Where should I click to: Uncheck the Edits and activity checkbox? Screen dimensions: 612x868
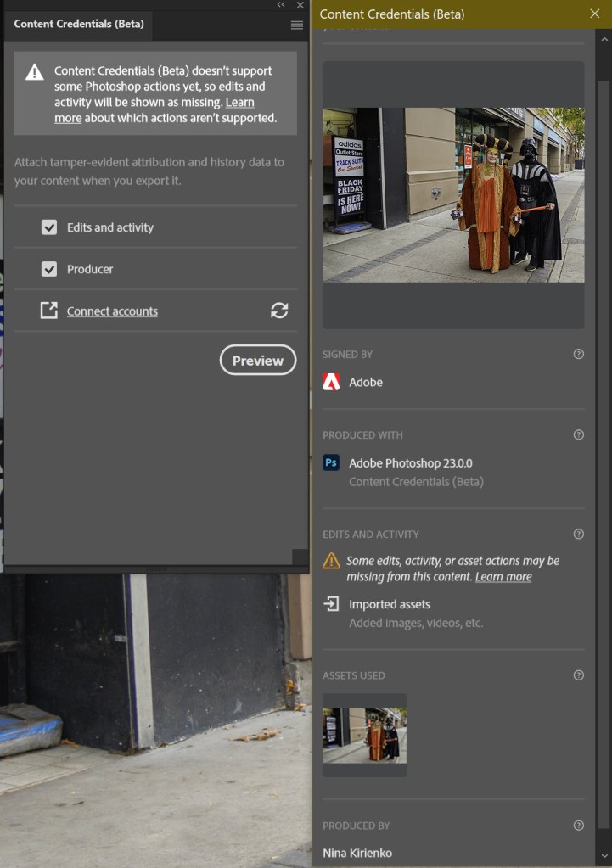pyautogui.click(x=49, y=227)
